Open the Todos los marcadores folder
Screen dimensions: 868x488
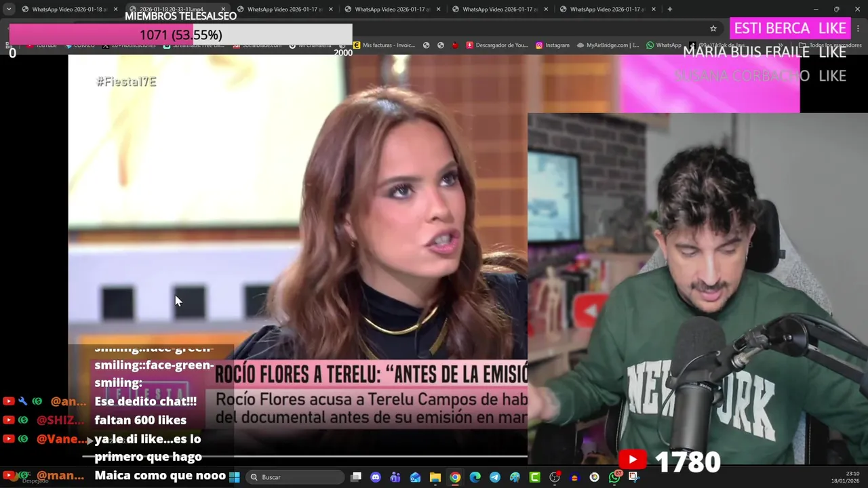[x=831, y=45]
